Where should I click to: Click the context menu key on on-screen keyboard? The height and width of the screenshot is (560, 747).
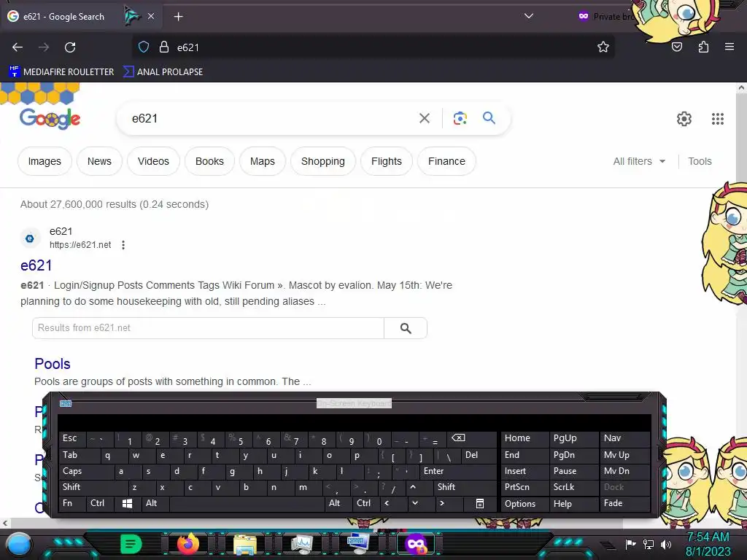pyautogui.click(x=480, y=503)
